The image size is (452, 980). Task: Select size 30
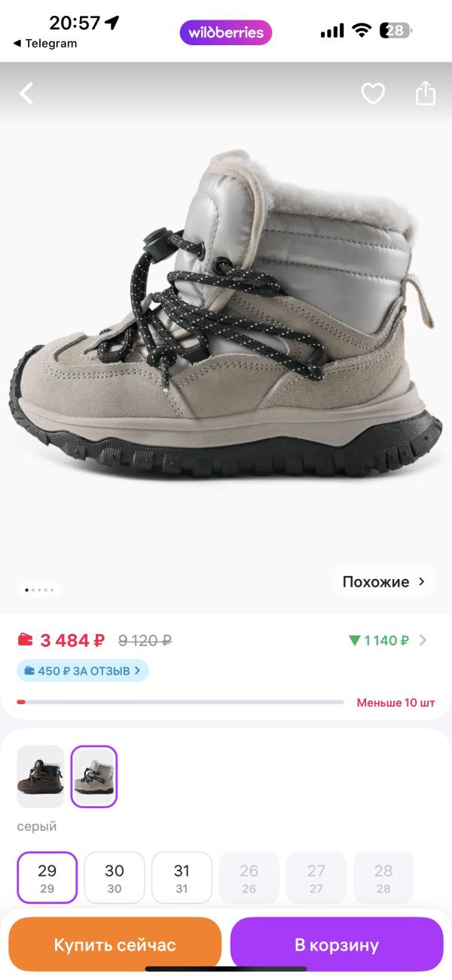[115, 877]
